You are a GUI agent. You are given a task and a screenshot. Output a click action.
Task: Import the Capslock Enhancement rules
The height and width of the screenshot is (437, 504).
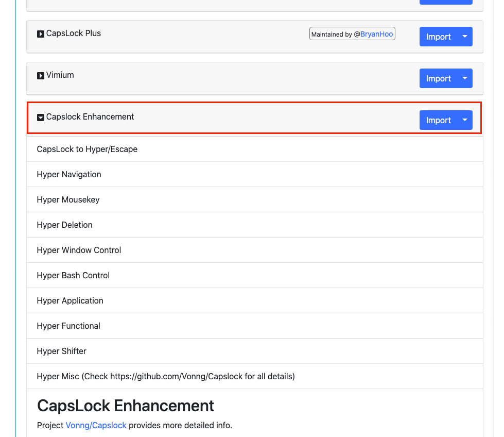point(439,120)
